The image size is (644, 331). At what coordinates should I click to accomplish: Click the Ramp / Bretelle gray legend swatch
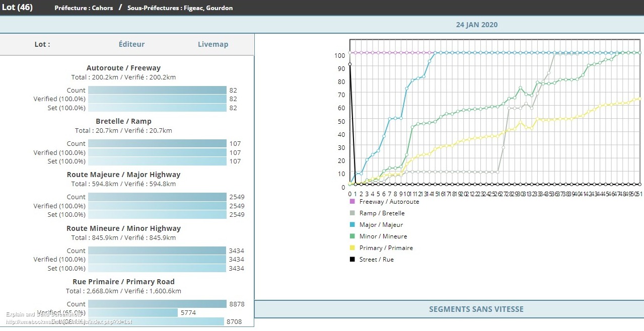click(x=352, y=213)
